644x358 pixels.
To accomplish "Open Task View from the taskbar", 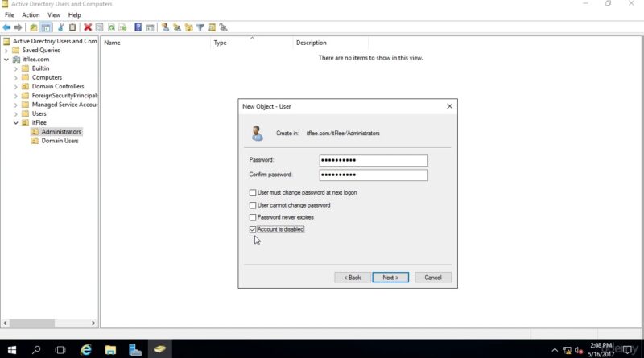I will [60, 350].
